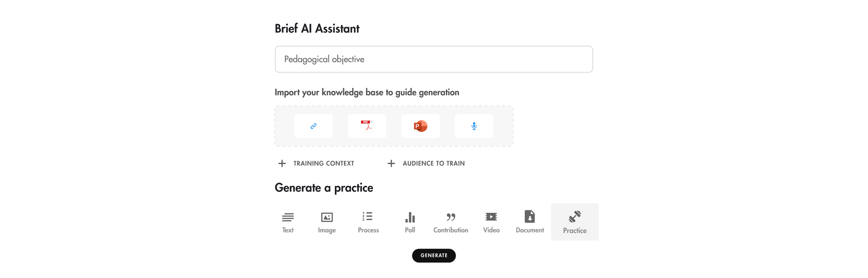
Task: Select the Contribution content type
Action: pyautogui.click(x=451, y=222)
